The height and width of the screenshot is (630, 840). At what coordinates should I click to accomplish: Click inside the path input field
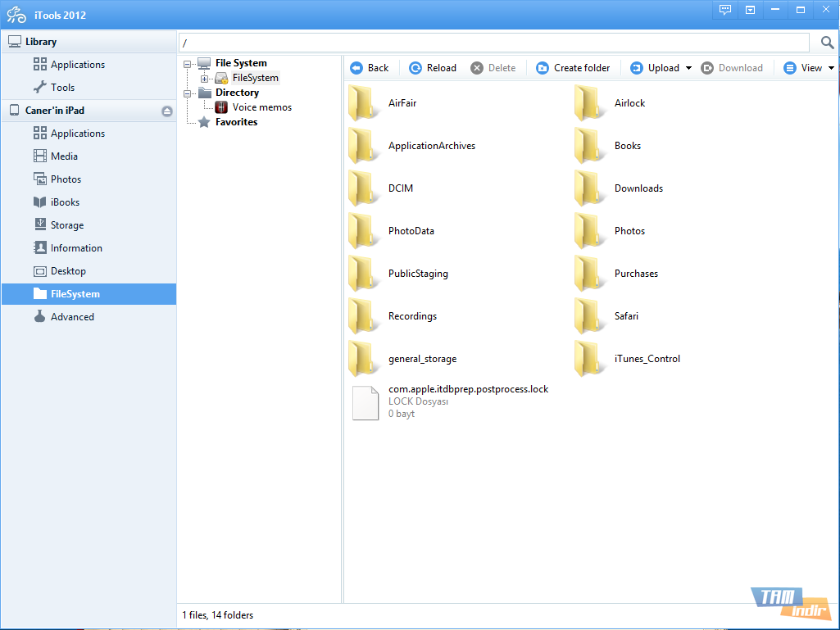pos(492,42)
